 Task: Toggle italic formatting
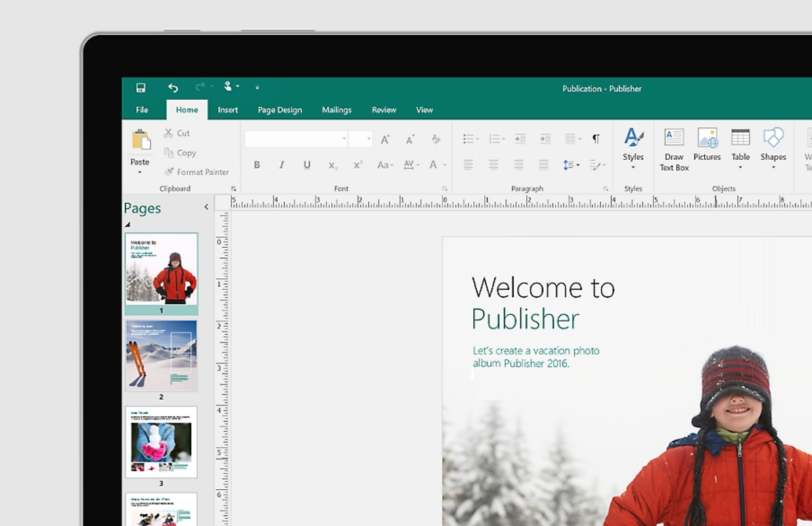click(281, 164)
